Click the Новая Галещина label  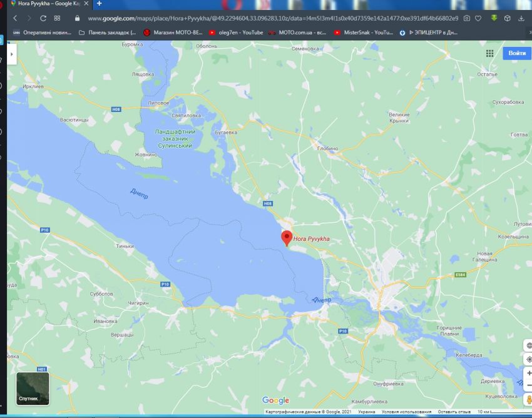click(484, 257)
